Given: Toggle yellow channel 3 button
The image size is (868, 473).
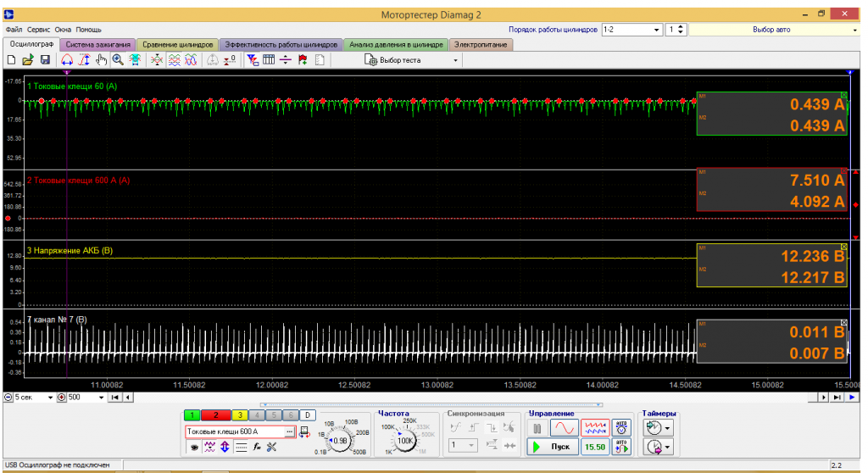Looking at the screenshot, I should coord(240,415).
